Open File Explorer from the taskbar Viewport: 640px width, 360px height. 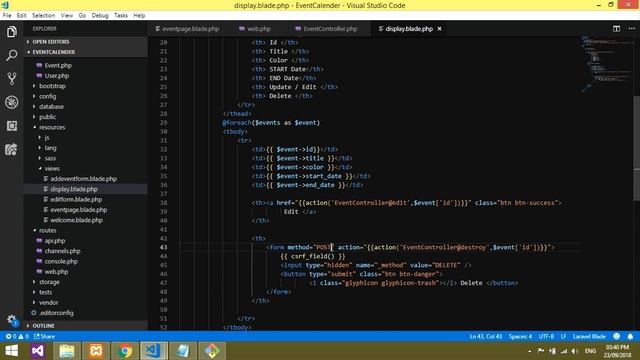pyautogui.click(x=67, y=351)
